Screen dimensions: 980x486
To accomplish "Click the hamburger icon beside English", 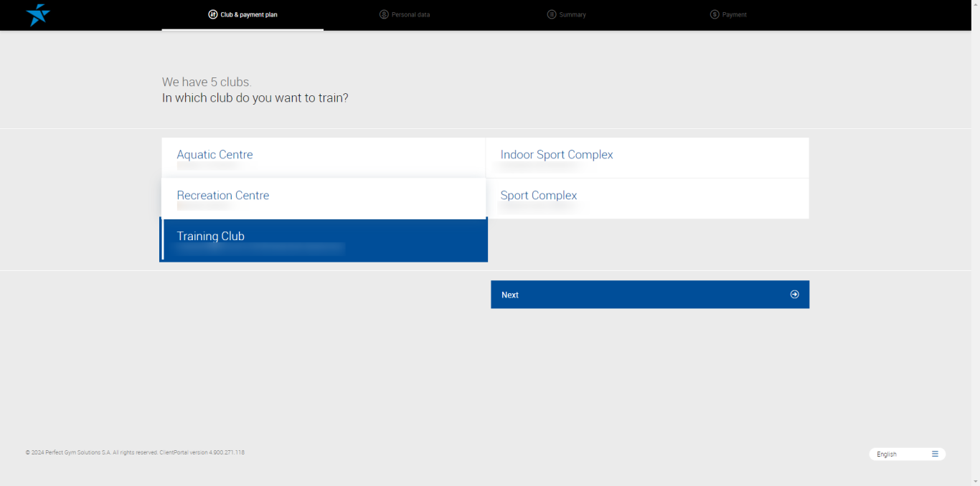I will [x=935, y=454].
